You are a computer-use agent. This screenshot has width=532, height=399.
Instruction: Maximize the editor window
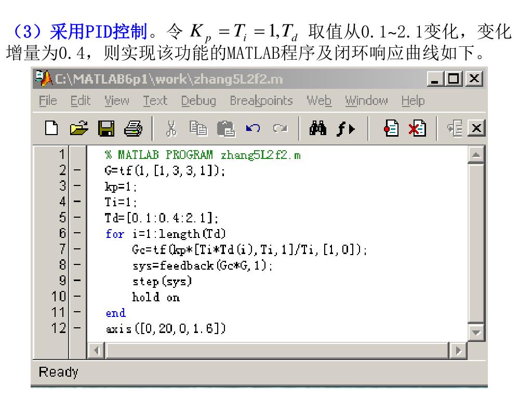coord(454,79)
